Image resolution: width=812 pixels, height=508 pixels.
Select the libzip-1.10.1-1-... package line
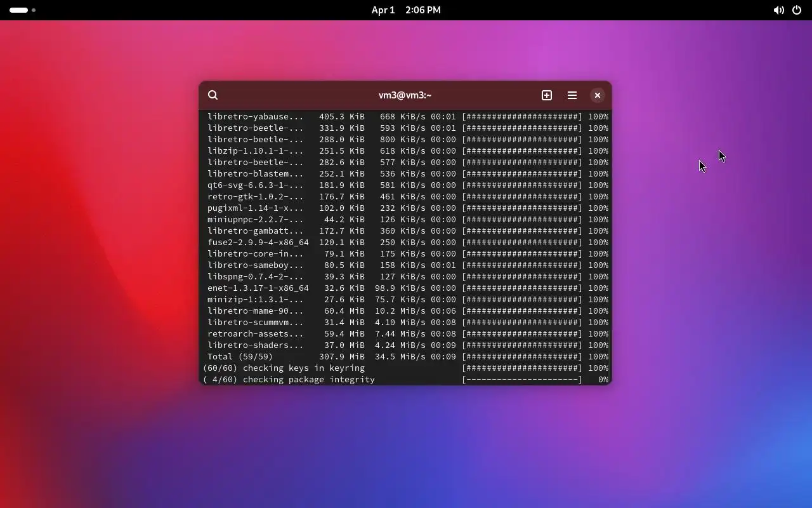pyautogui.click(x=408, y=151)
